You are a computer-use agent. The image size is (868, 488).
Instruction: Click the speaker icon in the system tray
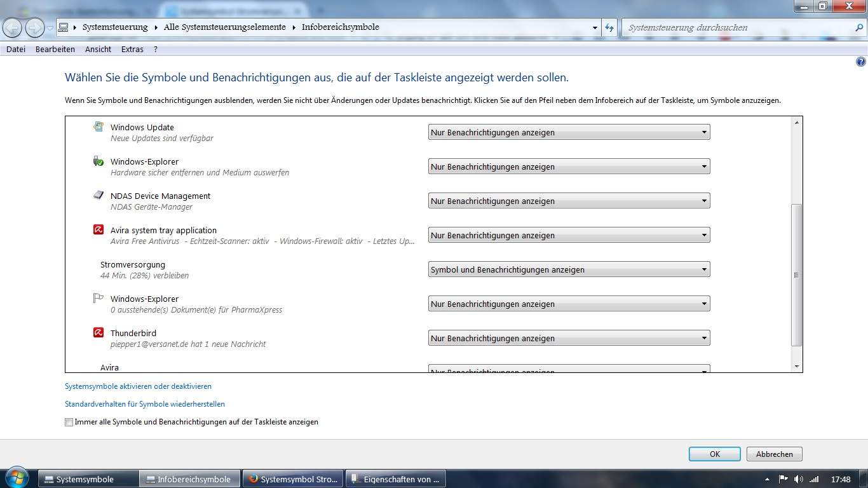point(799,478)
